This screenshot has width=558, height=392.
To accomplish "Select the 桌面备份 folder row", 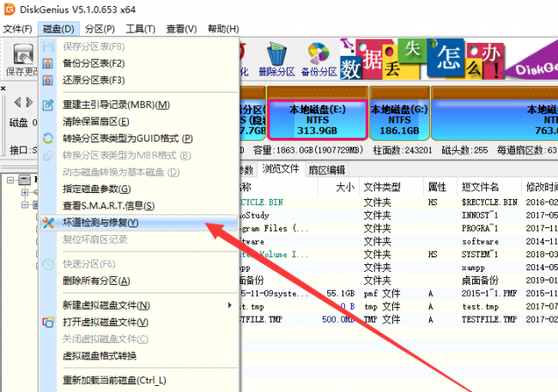I will (x=399, y=280).
